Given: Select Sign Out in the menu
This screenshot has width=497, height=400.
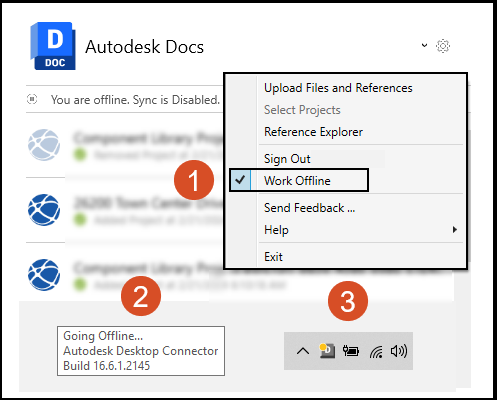Looking at the screenshot, I should [287, 159].
